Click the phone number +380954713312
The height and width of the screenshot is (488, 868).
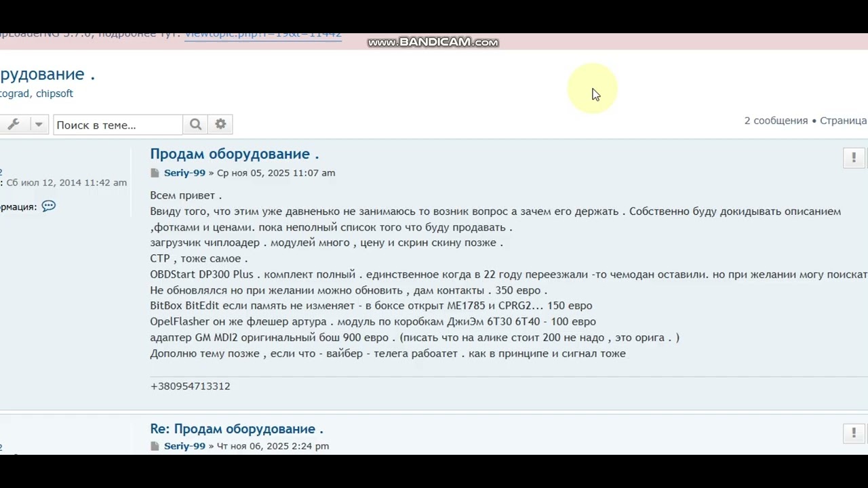(191, 386)
